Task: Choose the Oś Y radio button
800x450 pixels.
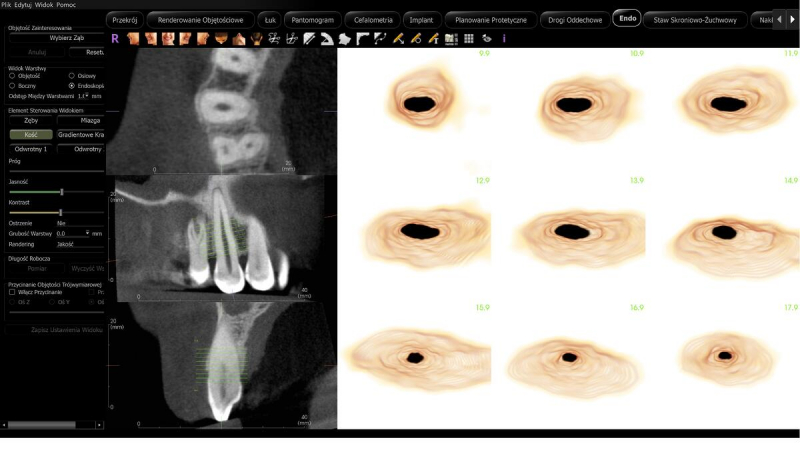Action: [x=52, y=302]
